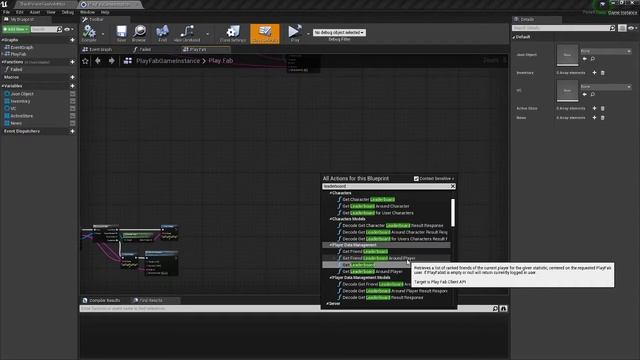Click the action menu vertical scrollbar
Screen dimensions: 640x360
[453, 212]
